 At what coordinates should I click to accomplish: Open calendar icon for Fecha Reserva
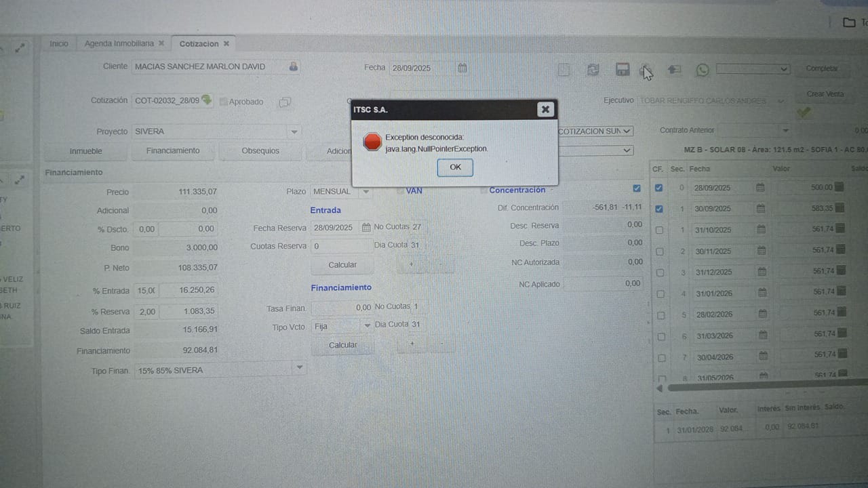pos(366,228)
